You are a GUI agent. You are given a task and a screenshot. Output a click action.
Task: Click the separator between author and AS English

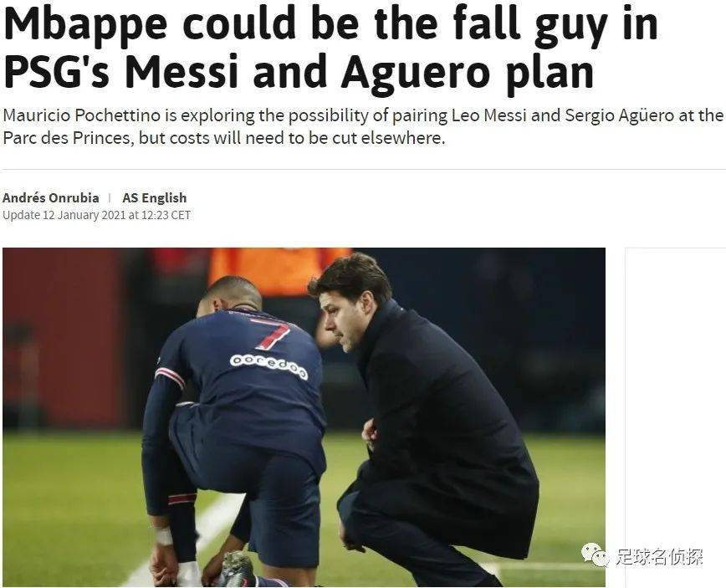[x=110, y=198]
